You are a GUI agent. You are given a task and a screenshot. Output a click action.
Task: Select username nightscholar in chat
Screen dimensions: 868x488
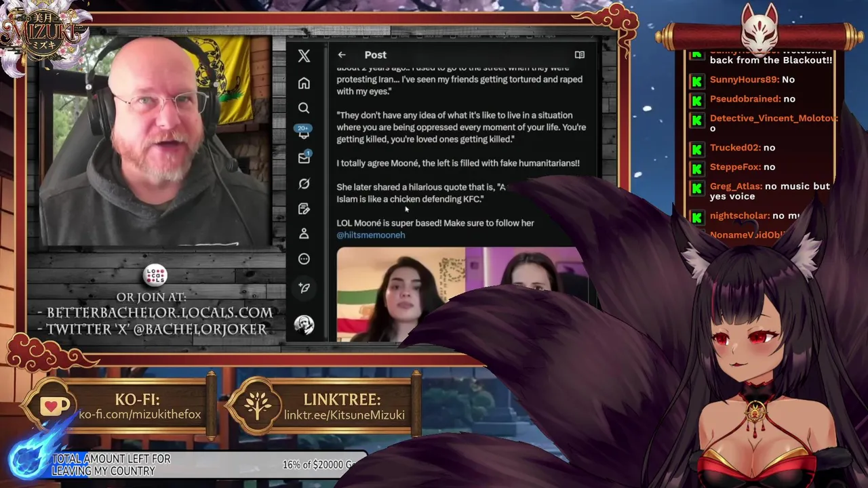[x=740, y=216]
